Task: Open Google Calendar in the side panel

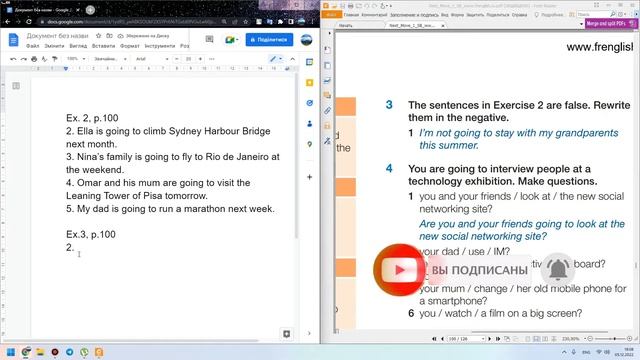Action: coord(309,62)
